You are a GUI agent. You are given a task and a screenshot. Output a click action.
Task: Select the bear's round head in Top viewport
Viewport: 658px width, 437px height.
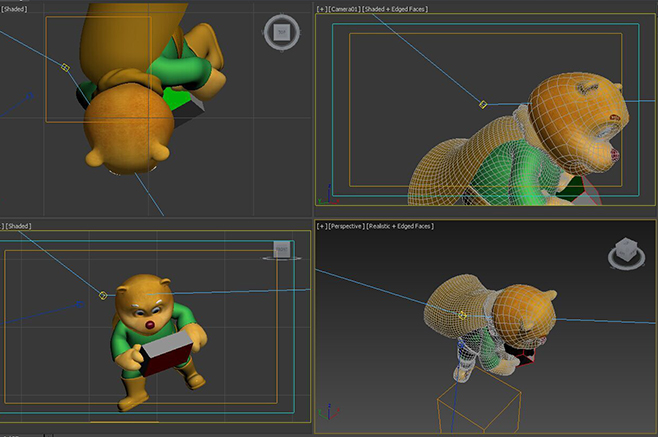click(128, 130)
